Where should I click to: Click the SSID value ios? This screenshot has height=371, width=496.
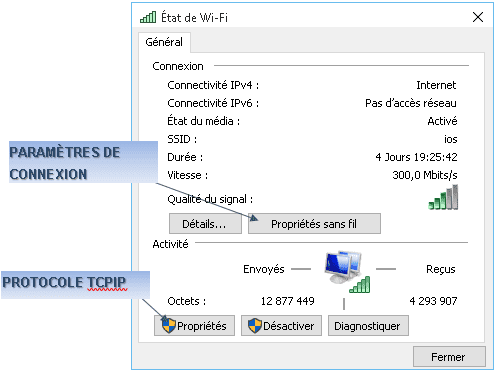[x=451, y=139]
